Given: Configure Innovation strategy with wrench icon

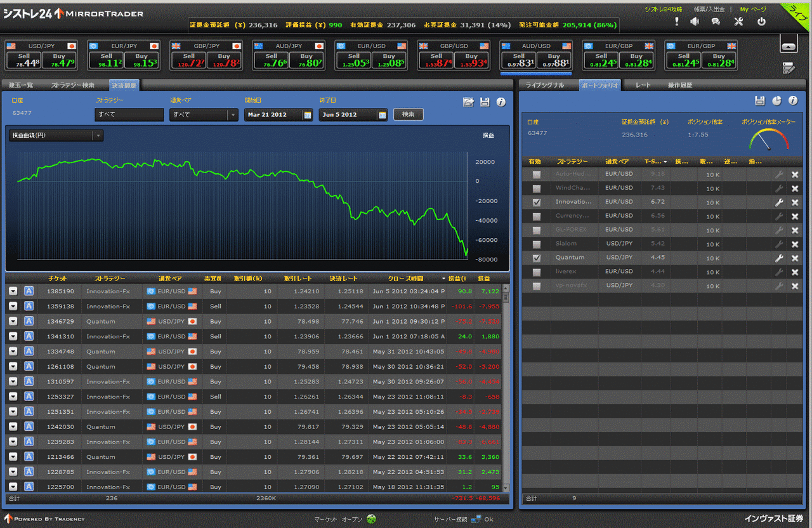Looking at the screenshot, I should [780, 202].
